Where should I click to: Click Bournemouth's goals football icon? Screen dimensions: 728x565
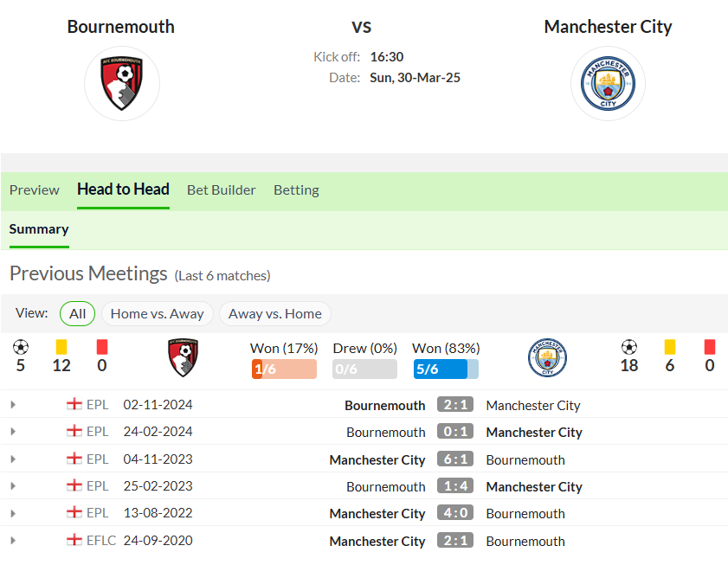tap(21, 347)
